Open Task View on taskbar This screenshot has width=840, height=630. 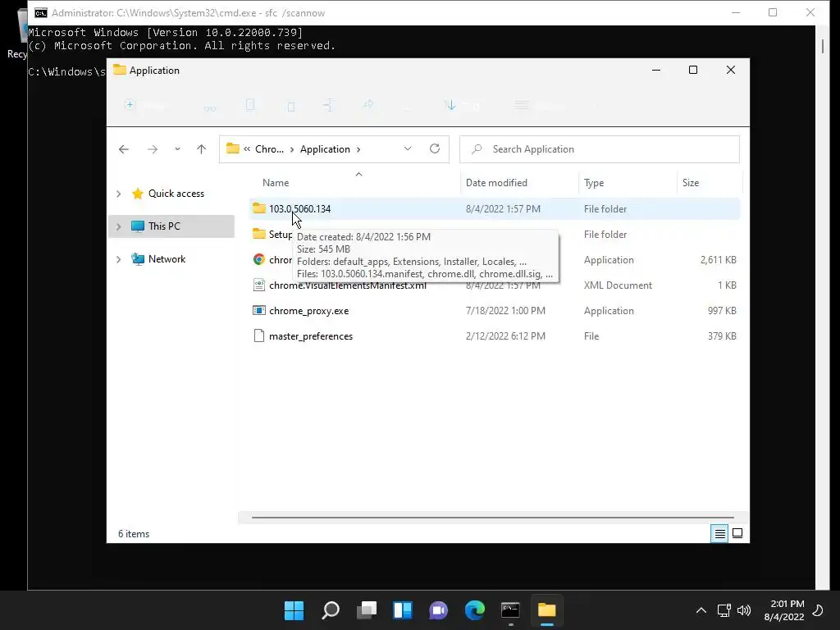(367, 610)
